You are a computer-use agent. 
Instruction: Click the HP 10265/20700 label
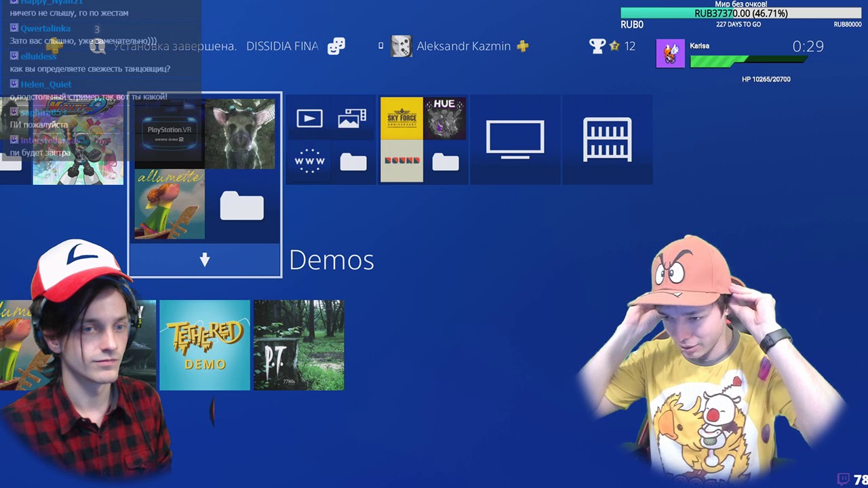(766, 79)
